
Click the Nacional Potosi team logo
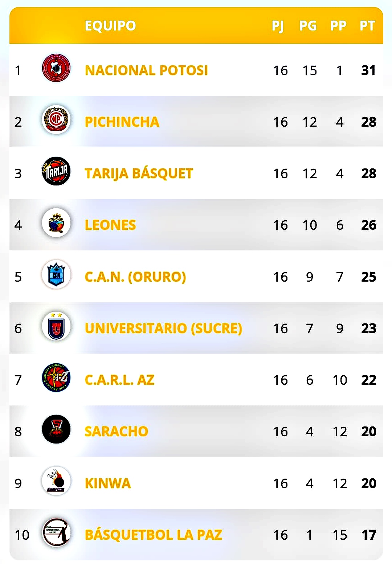coord(56,68)
